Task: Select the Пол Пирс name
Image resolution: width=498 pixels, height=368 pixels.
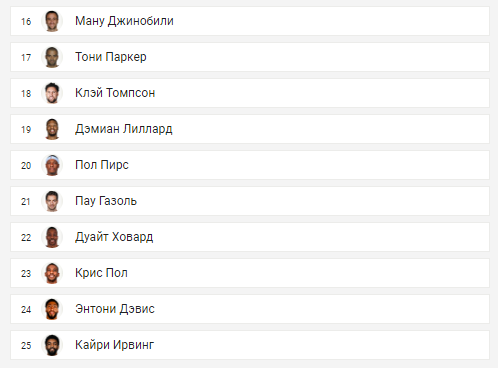Action: (102, 165)
